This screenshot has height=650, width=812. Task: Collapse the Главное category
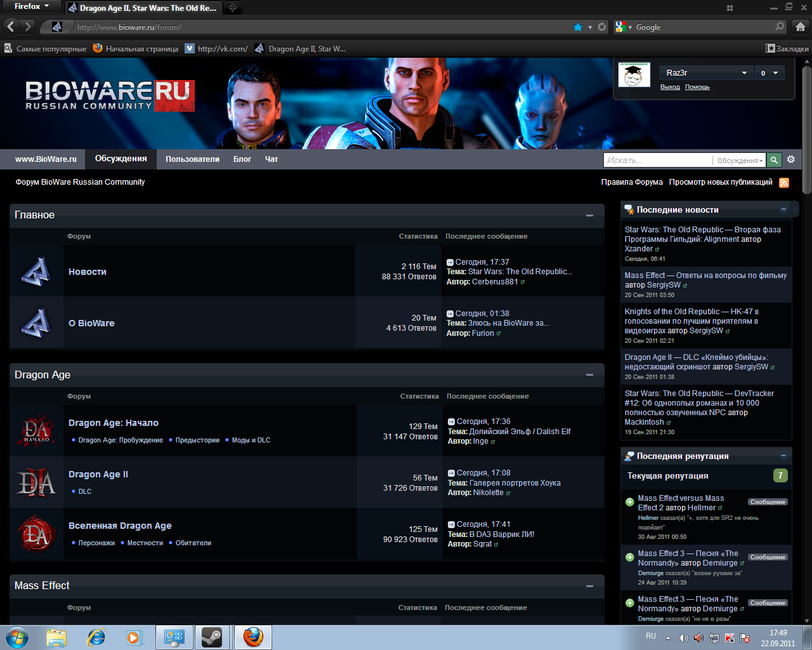point(589,216)
